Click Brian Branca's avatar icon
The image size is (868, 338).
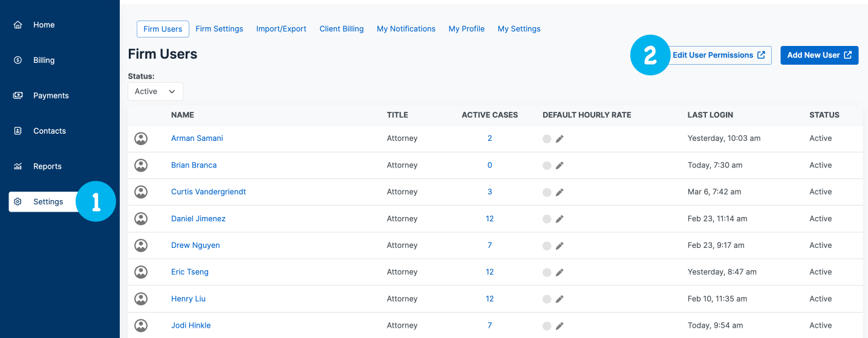[141, 165]
